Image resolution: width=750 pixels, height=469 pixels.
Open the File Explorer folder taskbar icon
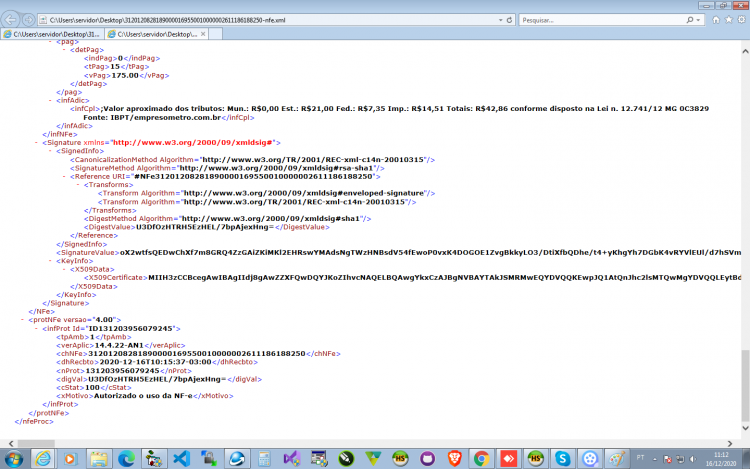point(99,459)
